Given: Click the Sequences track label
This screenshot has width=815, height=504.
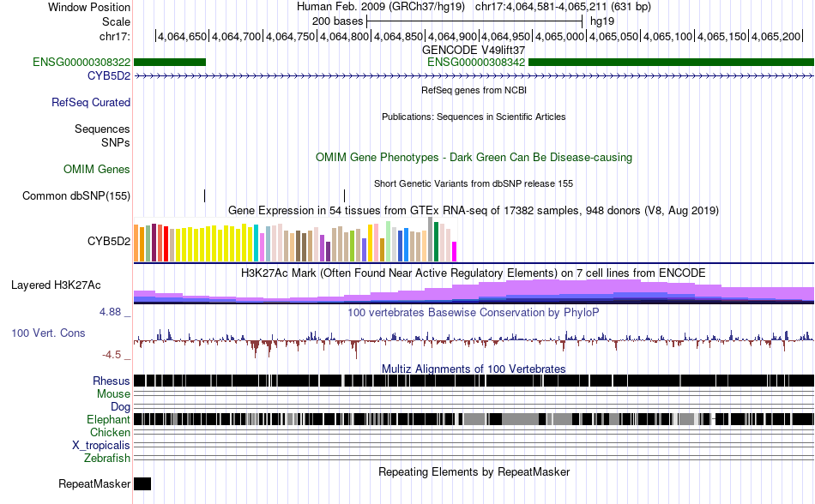Looking at the screenshot, I should pos(102,129).
